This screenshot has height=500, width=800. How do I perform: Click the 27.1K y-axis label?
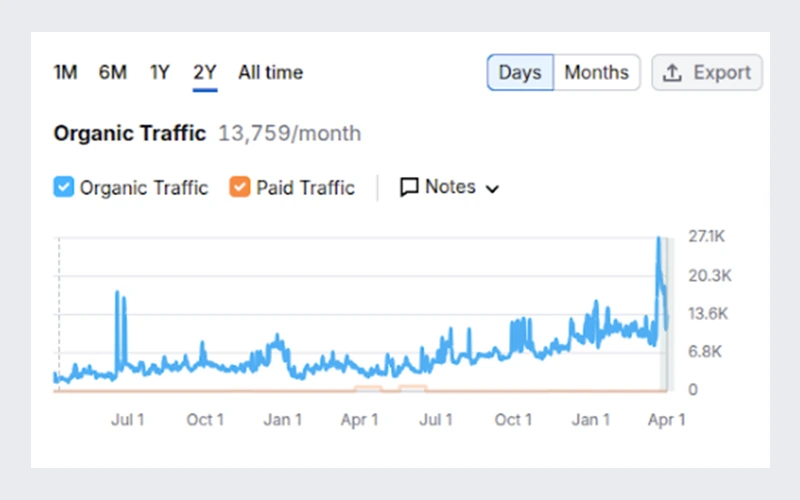pos(706,237)
